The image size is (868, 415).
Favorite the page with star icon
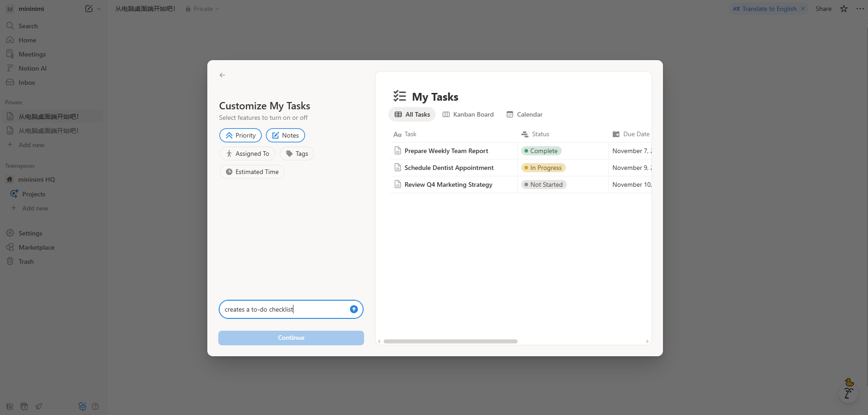844,9
